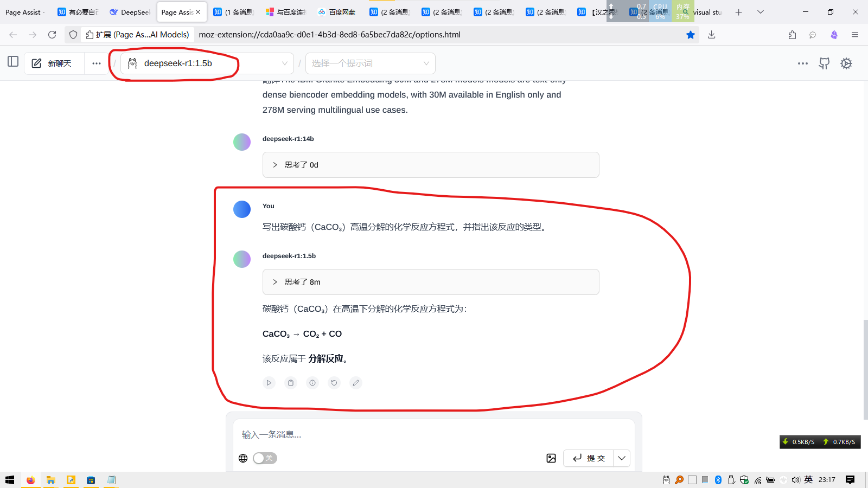Viewport: 868px width, 488px height.
Task: Open the Firefox downloads panel
Action: click(712, 35)
